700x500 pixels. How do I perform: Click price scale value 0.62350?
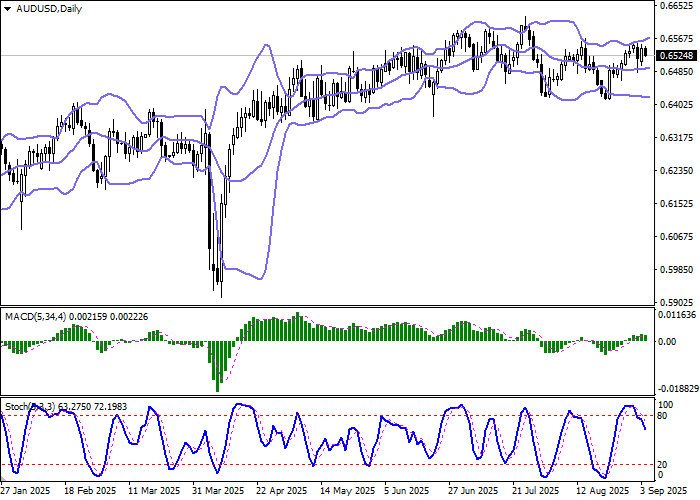(x=677, y=171)
